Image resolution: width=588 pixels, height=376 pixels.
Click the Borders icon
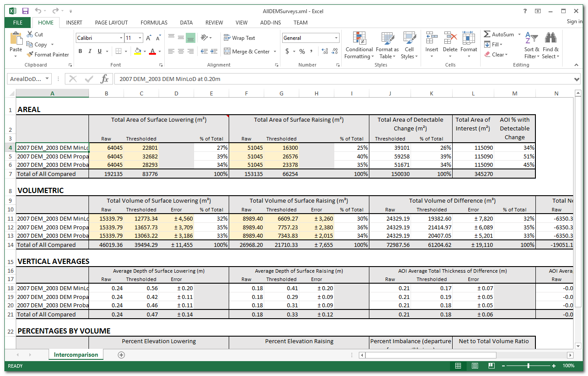[x=118, y=51]
